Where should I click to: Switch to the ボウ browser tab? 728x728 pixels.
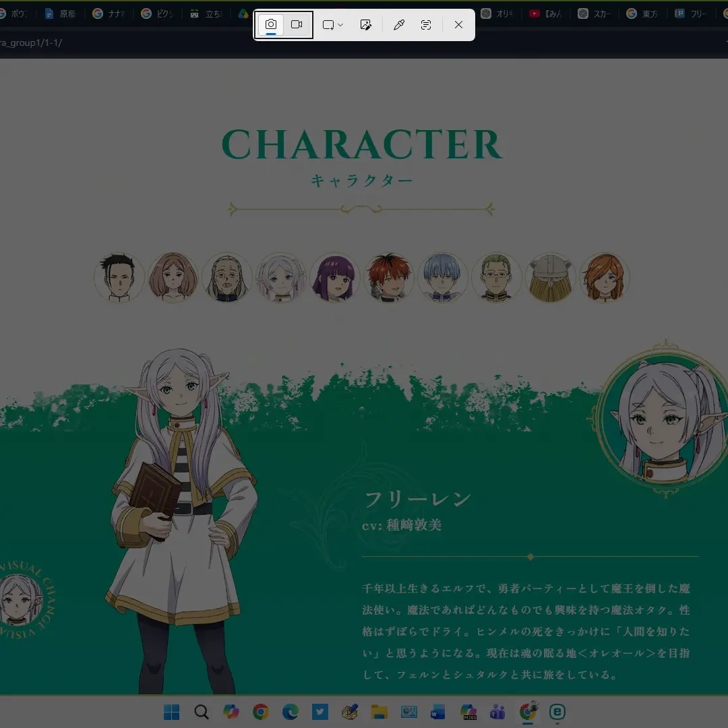15,13
